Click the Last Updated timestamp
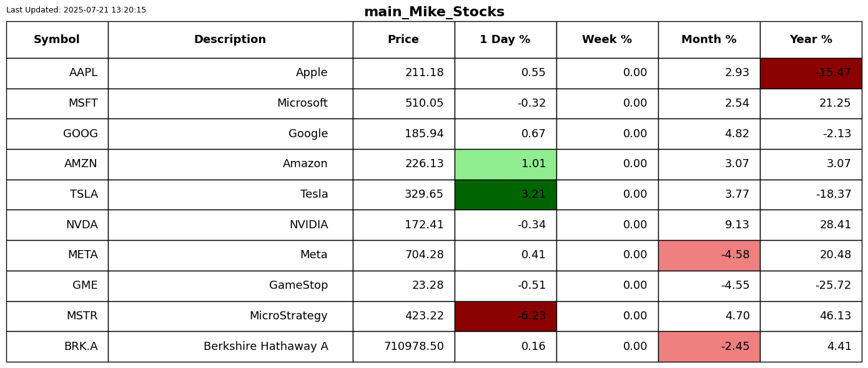Viewport: 868px width, 368px height. pyautogui.click(x=76, y=10)
